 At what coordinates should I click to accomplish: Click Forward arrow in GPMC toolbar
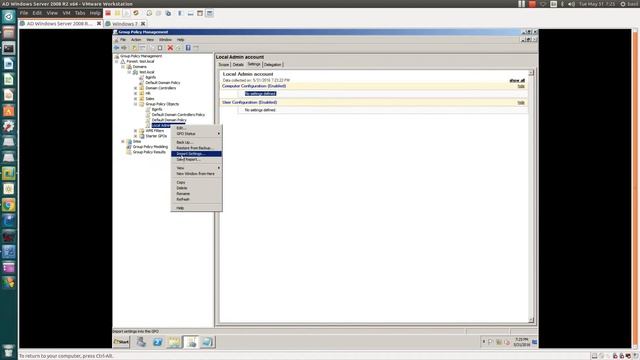pos(124,48)
